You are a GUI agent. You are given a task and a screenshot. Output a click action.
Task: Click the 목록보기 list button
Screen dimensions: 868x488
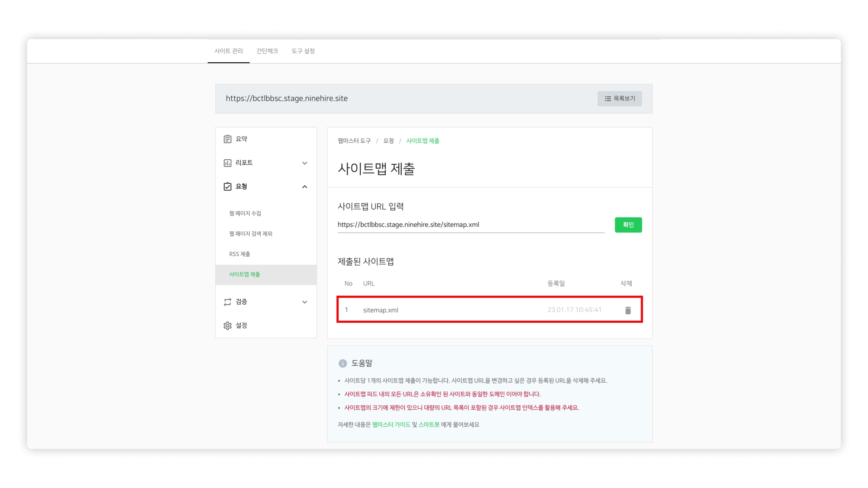coord(620,98)
